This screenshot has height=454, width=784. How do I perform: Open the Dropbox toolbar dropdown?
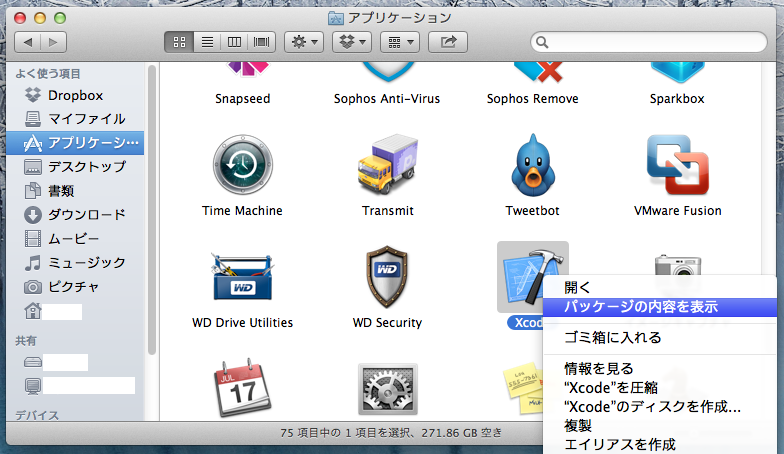[x=352, y=42]
